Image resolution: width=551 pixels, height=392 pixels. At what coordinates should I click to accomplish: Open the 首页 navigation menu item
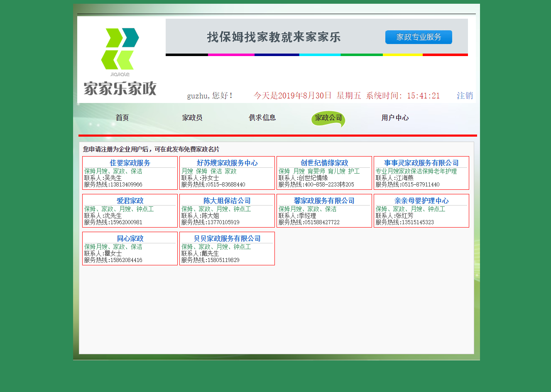coord(122,118)
